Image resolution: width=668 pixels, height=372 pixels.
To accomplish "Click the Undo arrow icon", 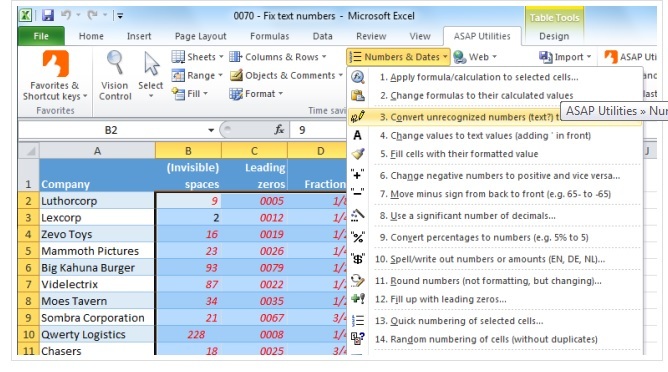I will pos(66,15).
